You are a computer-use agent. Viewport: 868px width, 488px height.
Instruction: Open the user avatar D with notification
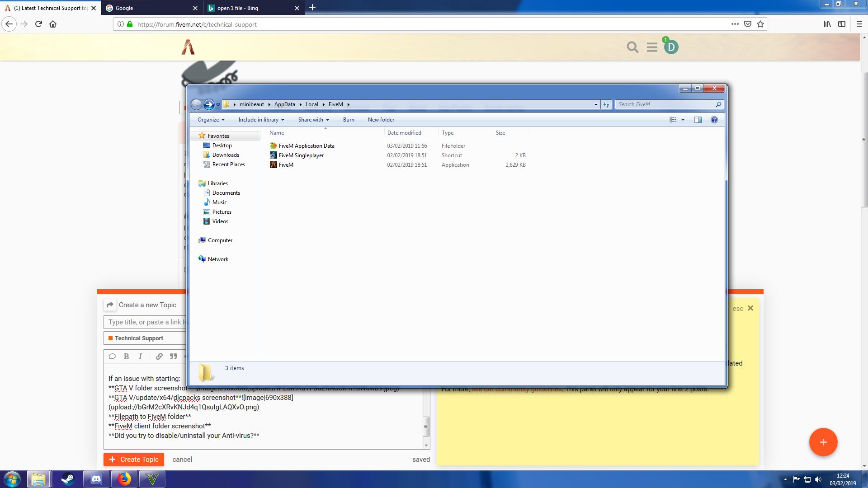point(671,46)
